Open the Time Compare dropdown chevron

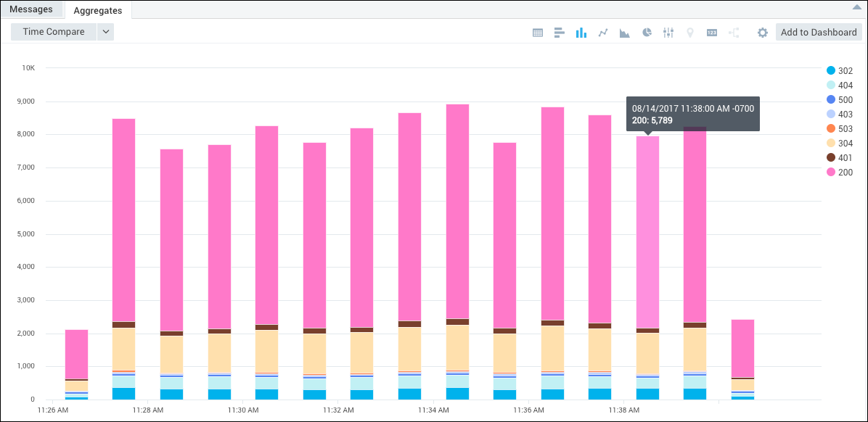click(106, 32)
